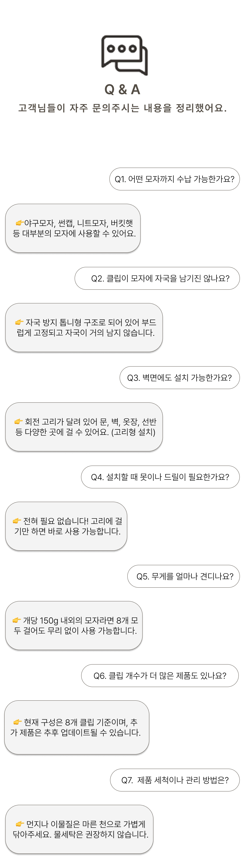Click the pointing hand emoji before 먼지나 이물질은

click(20, 824)
